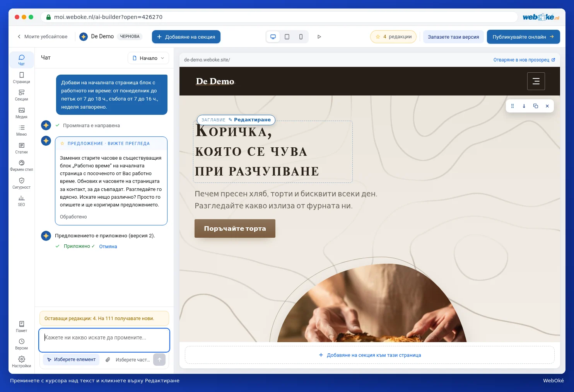
Task: Click the De Demo site name in toolbar
Action: [102, 36]
